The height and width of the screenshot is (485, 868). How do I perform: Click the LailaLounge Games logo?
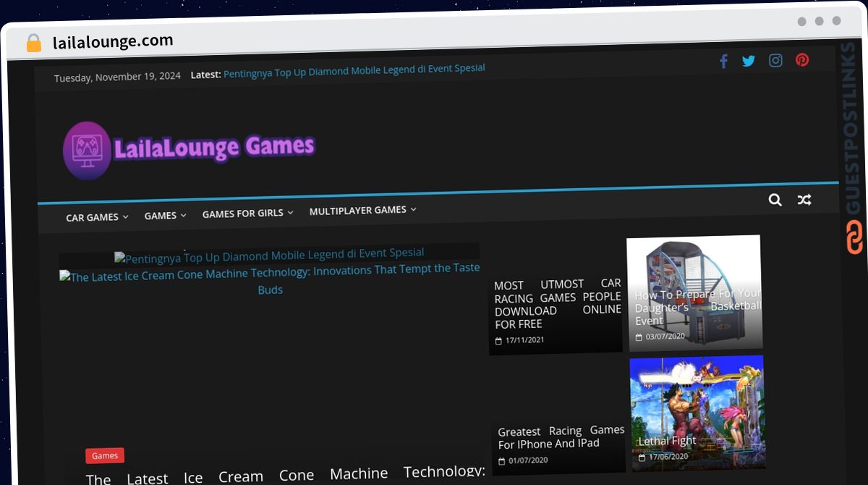tap(189, 150)
